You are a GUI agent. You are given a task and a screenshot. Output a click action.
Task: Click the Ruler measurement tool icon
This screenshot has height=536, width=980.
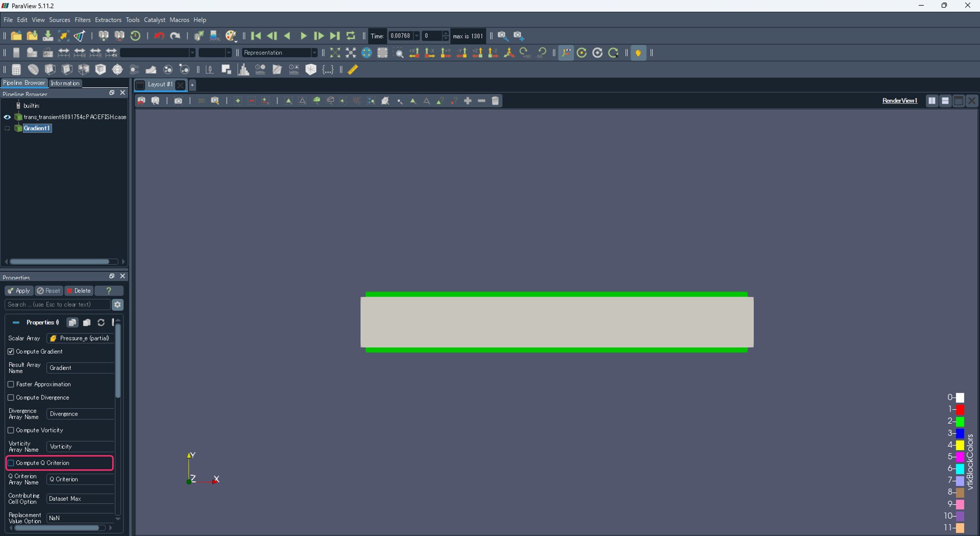click(353, 70)
